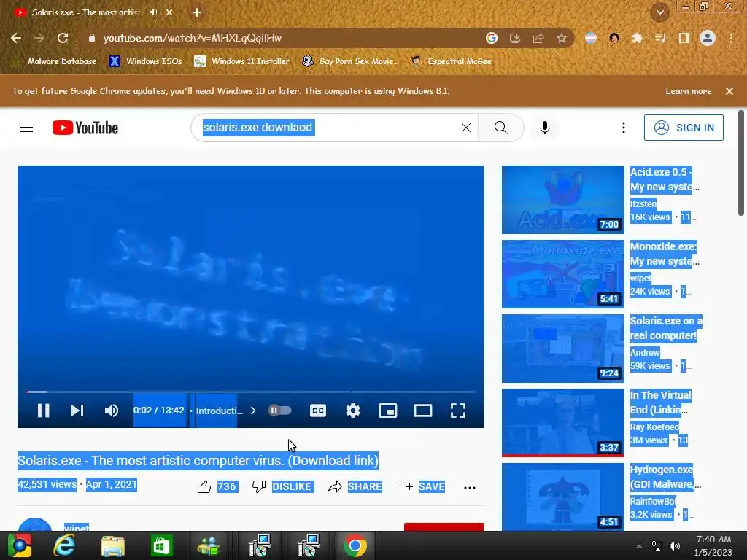Open Chrome icon in taskbar
This screenshot has width=747, height=560.
click(x=355, y=545)
